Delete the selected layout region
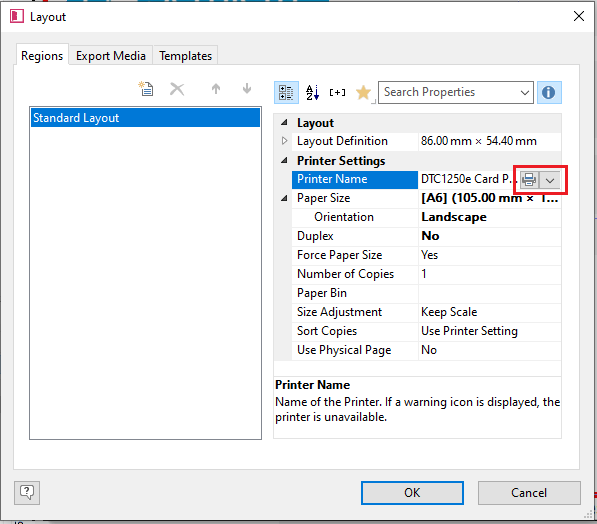 click(x=177, y=89)
